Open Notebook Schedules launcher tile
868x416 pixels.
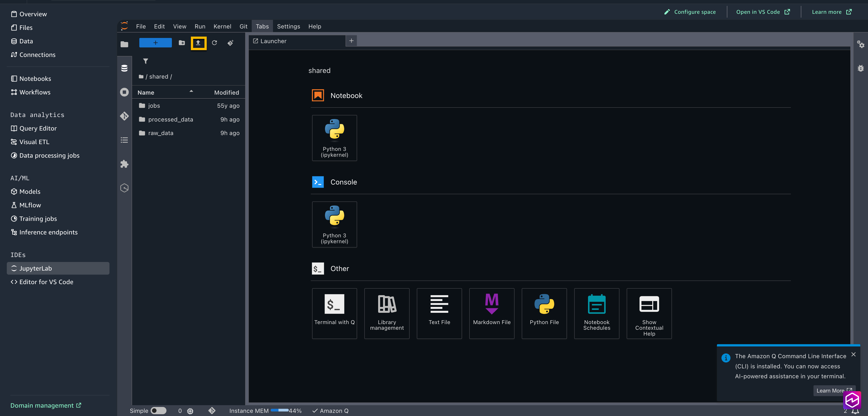click(x=596, y=313)
